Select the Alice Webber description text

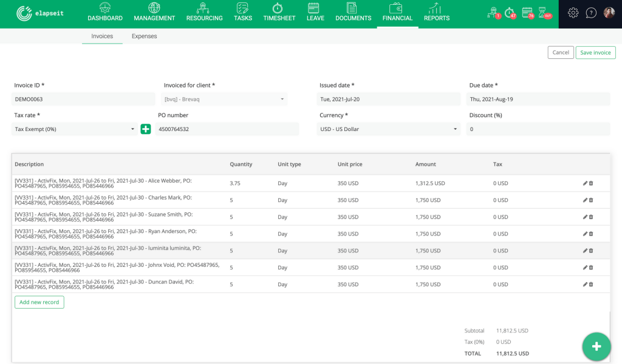point(103,183)
